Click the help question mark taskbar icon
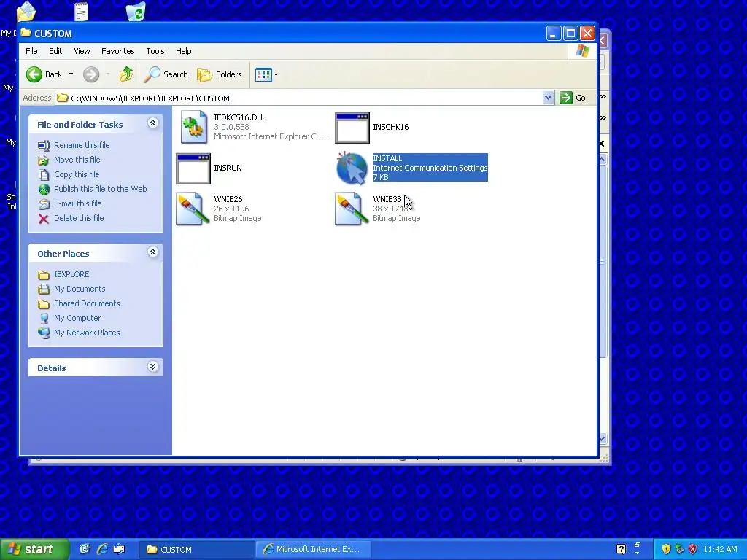The image size is (747, 560). pyautogui.click(x=622, y=550)
